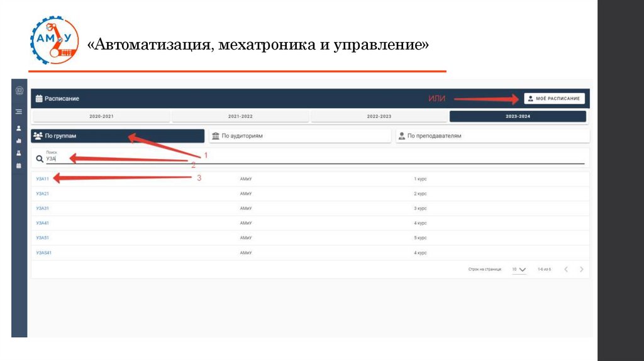The height and width of the screenshot is (361, 644).
Task: Click the user profile sidebar icon
Action: click(x=19, y=128)
